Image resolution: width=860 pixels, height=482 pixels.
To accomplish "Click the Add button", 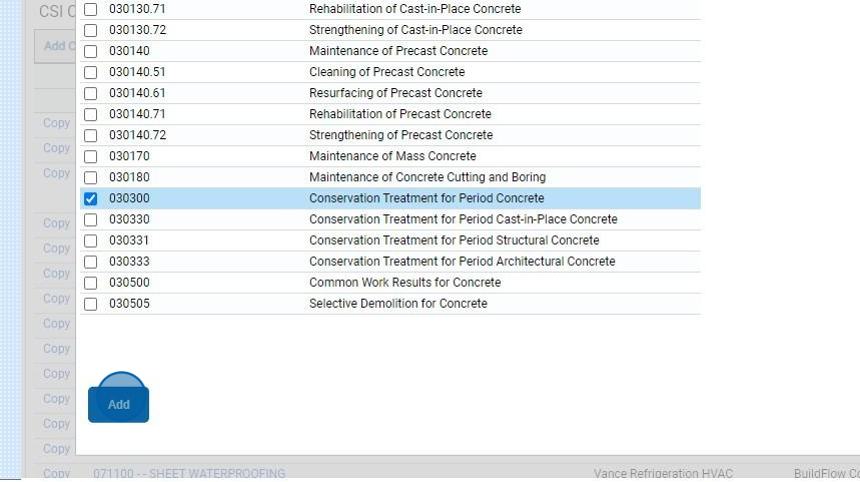I will [118, 405].
